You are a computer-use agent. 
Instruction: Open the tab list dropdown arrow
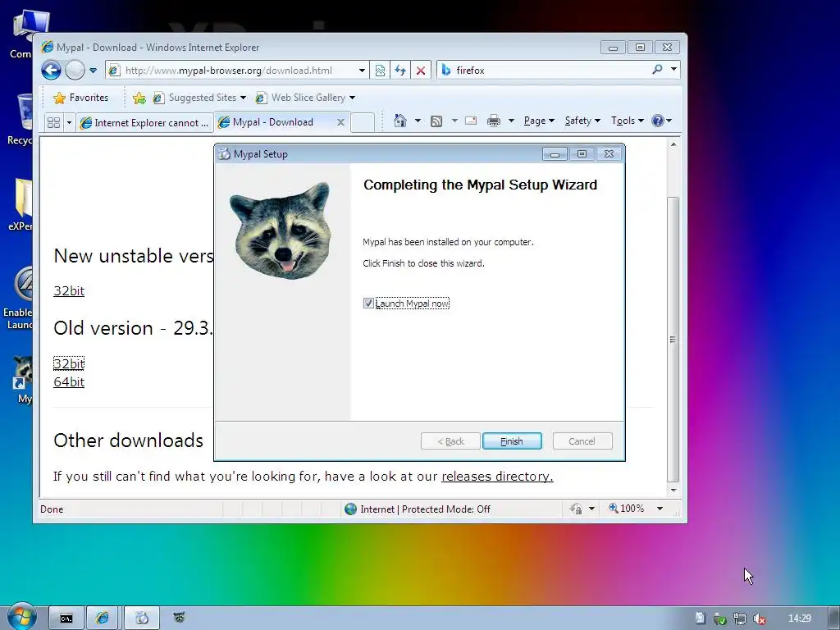tap(69, 123)
